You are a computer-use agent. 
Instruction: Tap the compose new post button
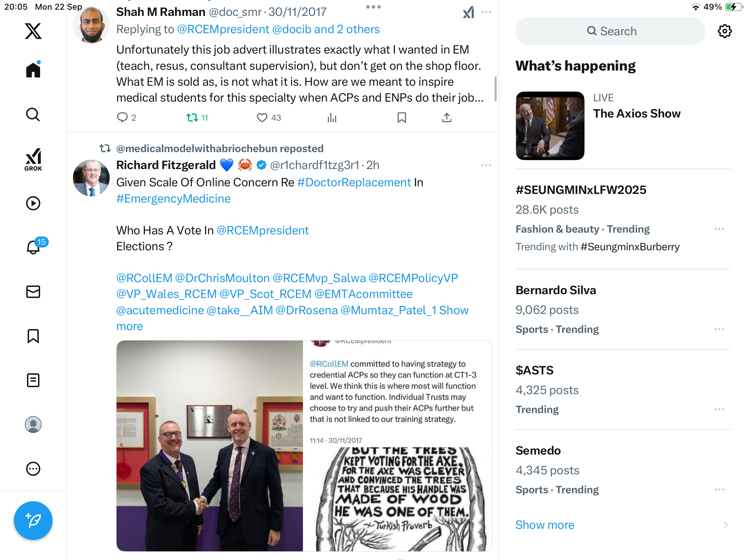coord(33,521)
